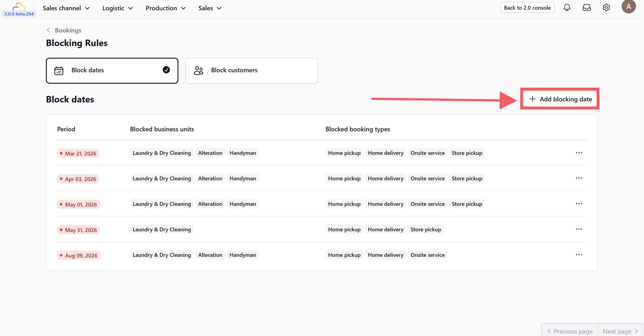
Task: Click the checkmark on Block dates card
Action: [x=166, y=70]
